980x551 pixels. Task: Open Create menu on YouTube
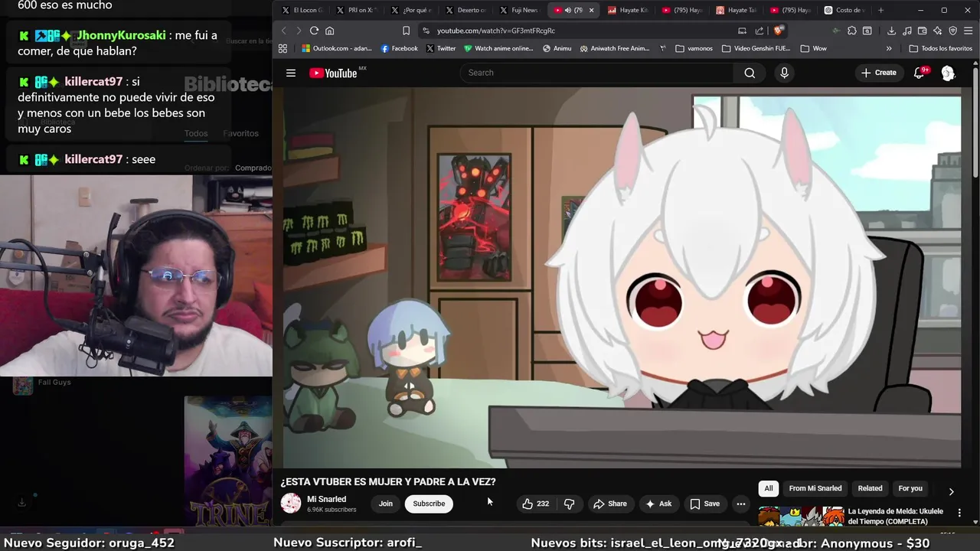[x=878, y=73]
